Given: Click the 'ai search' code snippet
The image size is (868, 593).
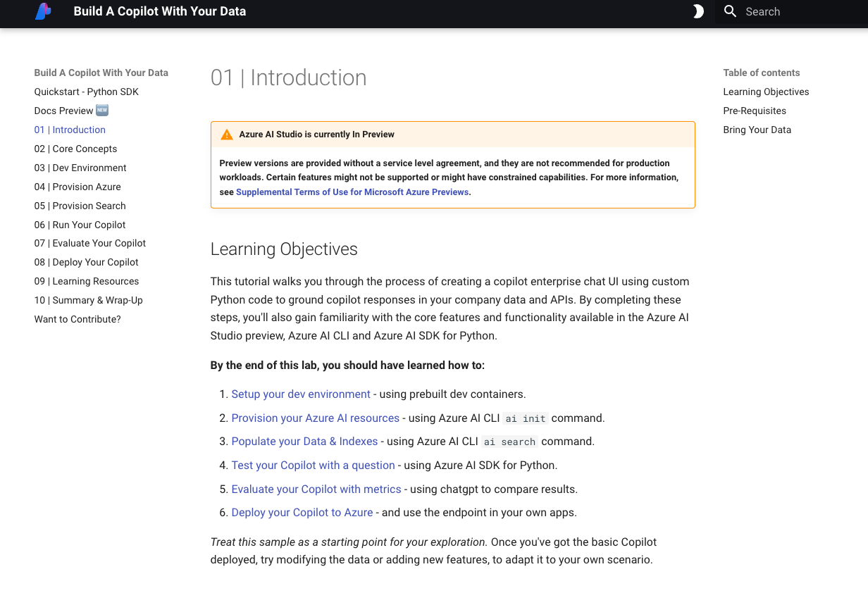Looking at the screenshot, I should coord(509,442).
